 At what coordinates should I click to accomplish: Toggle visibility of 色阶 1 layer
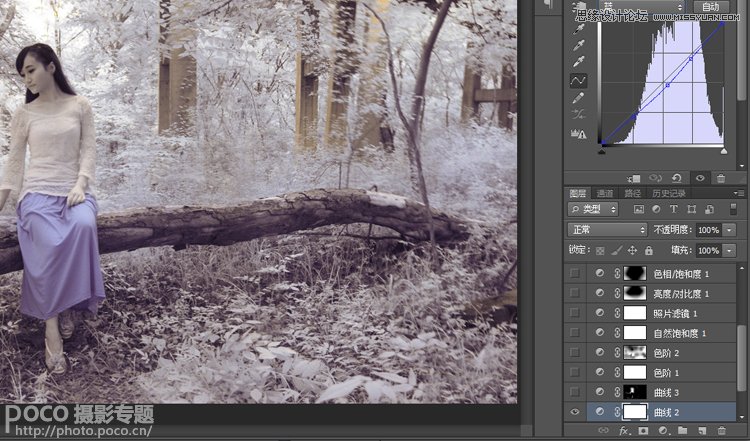coord(574,372)
